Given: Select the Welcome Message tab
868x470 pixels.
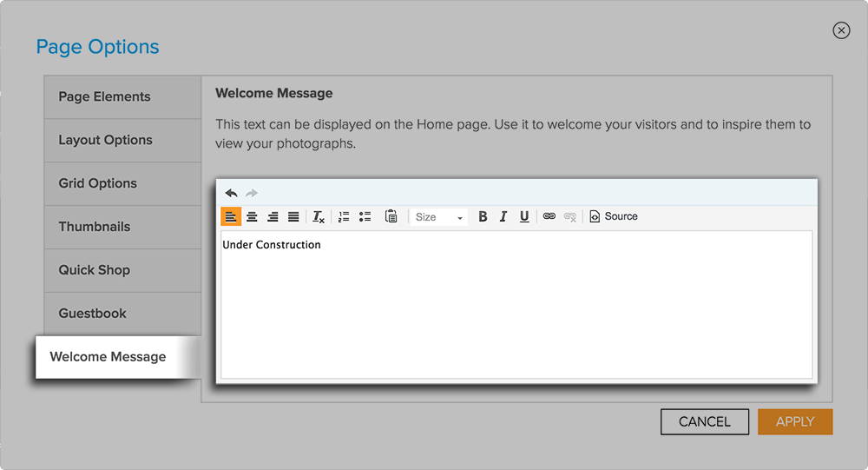Looking at the screenshot, I should tap(118, 357).
